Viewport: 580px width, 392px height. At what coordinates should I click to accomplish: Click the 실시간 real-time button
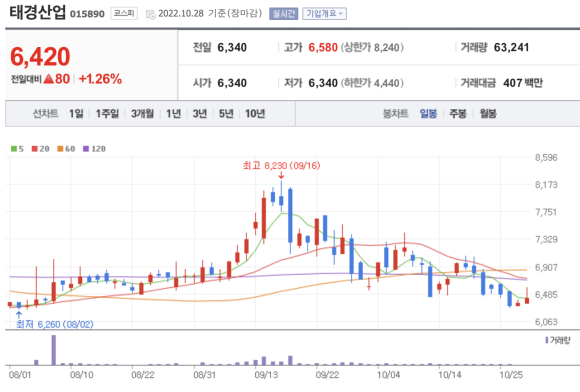(x=283, y=14)
